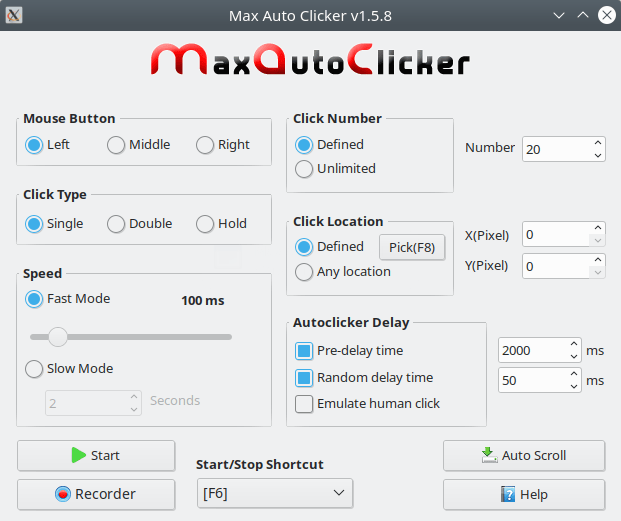Screen dimensions: 621x521
Task: Decrease click Number with down arrow
Action: pos(598,156)
